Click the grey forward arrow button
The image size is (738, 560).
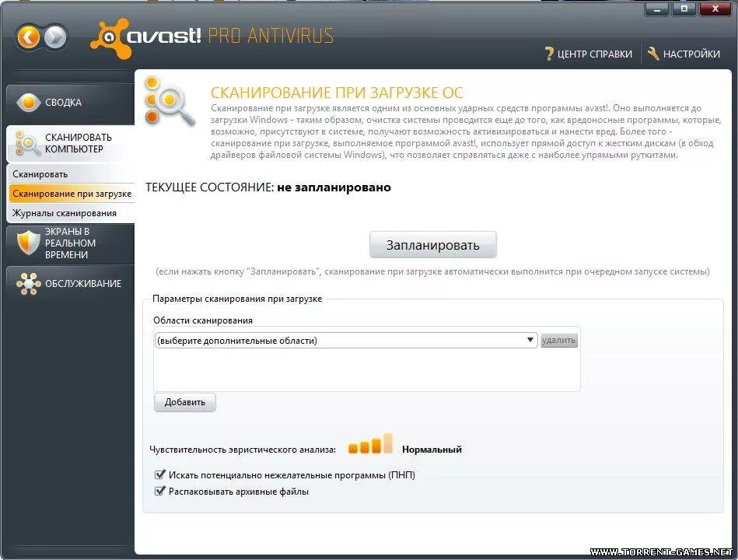[55, 37]
